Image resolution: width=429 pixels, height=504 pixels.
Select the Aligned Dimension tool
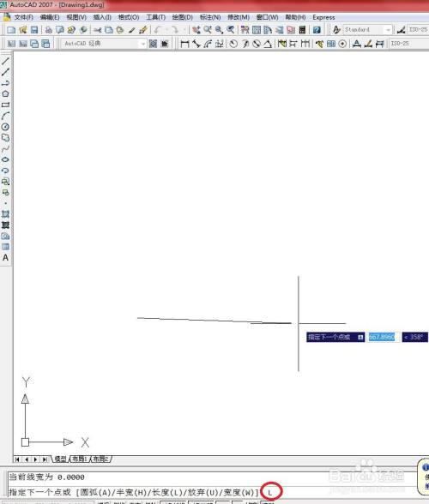coord(196,44)
